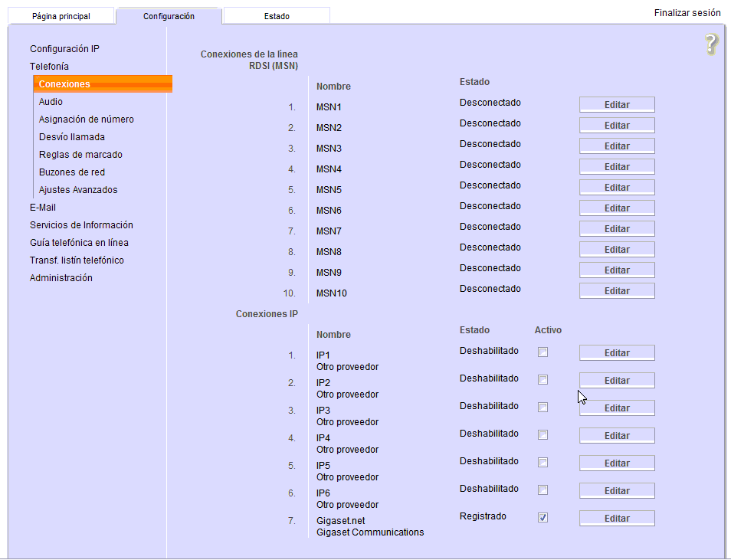The image size is (731, 560).
Task: Click Editar for IP3 connection
Action: 616,408
